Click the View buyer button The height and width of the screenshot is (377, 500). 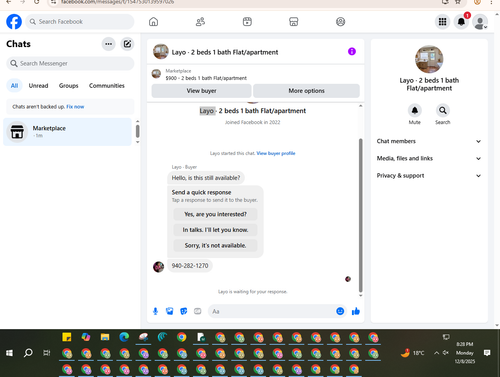click(x=201, y=91)
